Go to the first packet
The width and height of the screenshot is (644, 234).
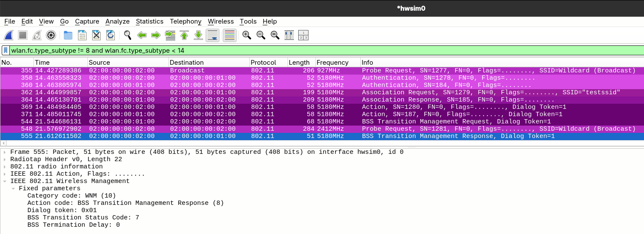coord(184,35)
